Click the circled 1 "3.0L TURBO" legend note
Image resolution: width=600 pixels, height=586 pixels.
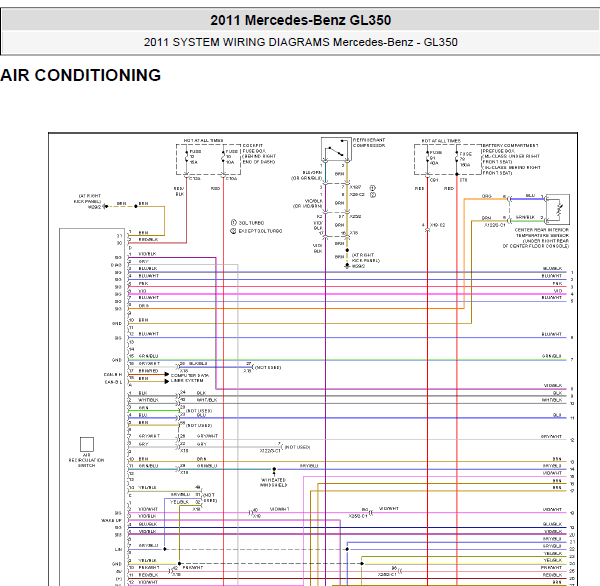tap(248, 223)
